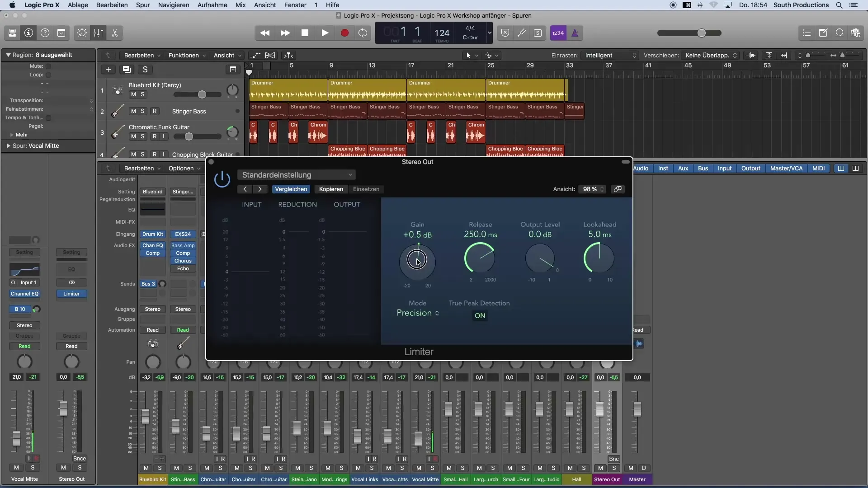Toggle the Mixer button in the control bar
Screen dimensions: 868x488
click(98, 33)
